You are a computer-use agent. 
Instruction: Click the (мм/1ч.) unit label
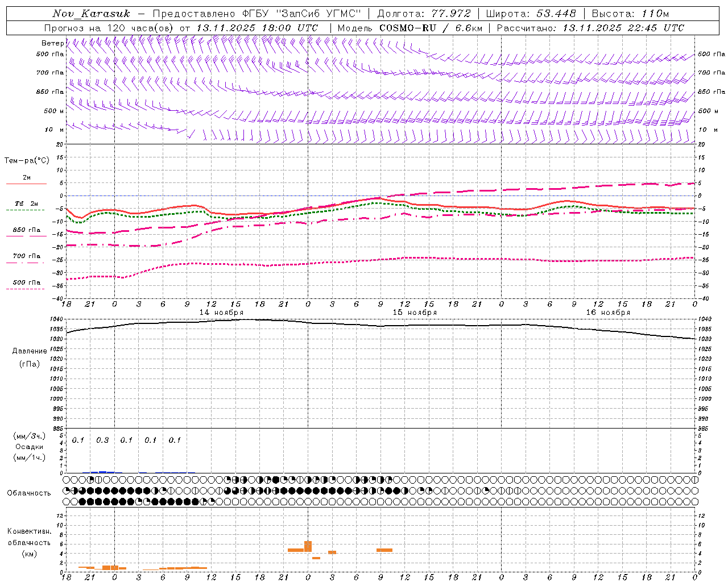point(29,458)
